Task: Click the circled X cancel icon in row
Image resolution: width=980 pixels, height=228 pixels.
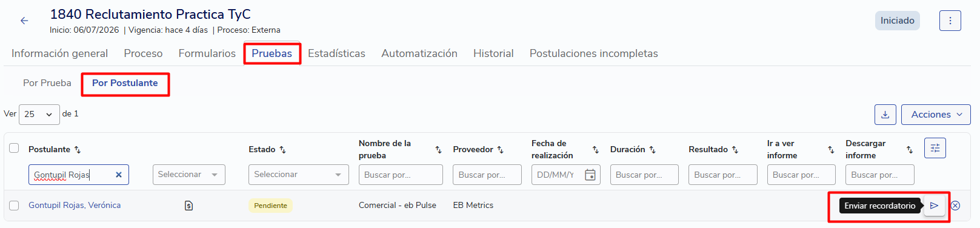Action: (955, 206)
